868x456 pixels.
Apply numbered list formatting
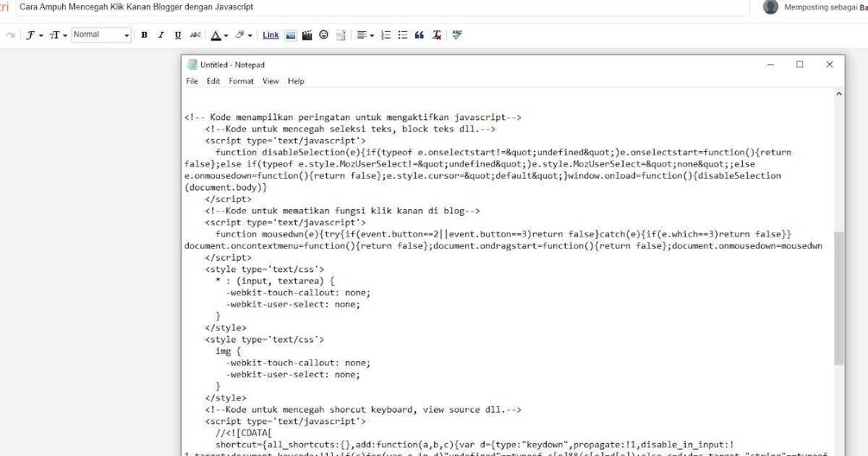386,35
